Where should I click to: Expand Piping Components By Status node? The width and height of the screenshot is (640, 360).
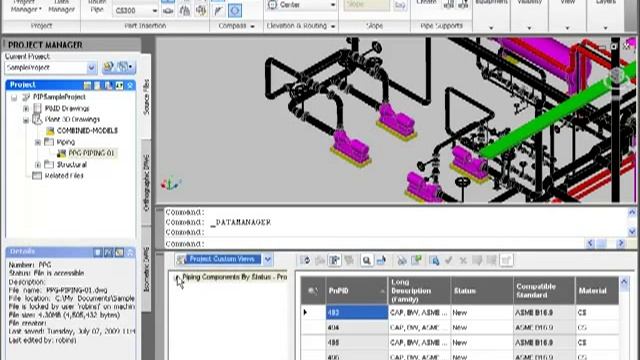177,278
